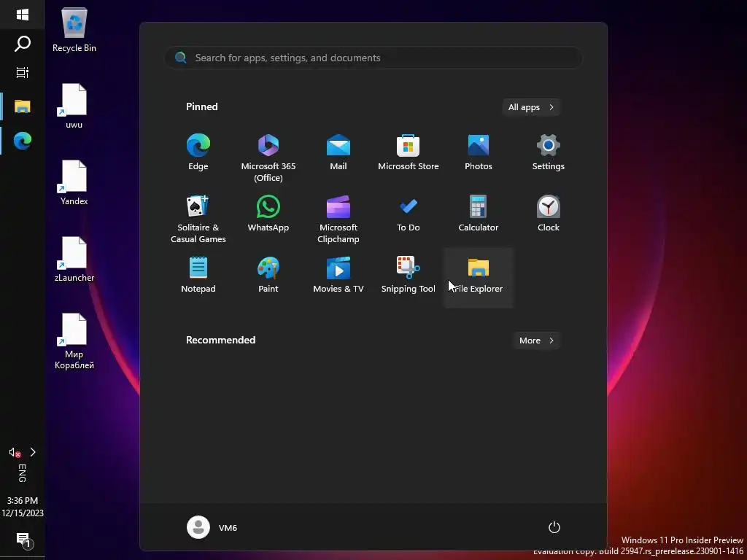Open Microsoft Store from pinned apps
747x560 pixels.
409,153
